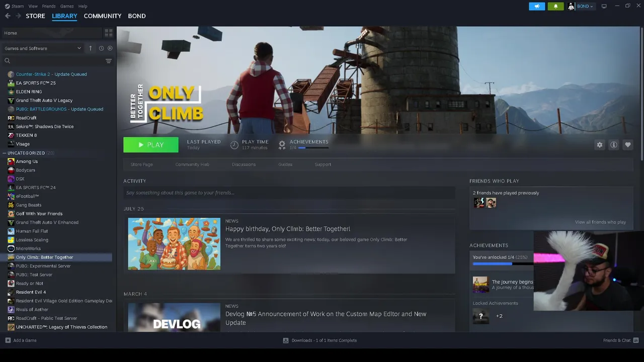Select Sekiro: Shadows Die Twice
This screenshot has width=644, height=362.
point(45,127)
